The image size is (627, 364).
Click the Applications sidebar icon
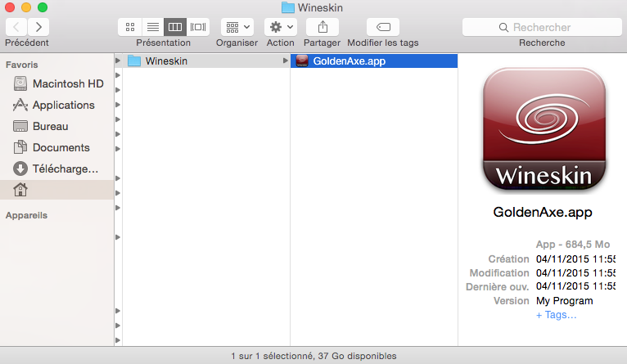pos(20,105)
